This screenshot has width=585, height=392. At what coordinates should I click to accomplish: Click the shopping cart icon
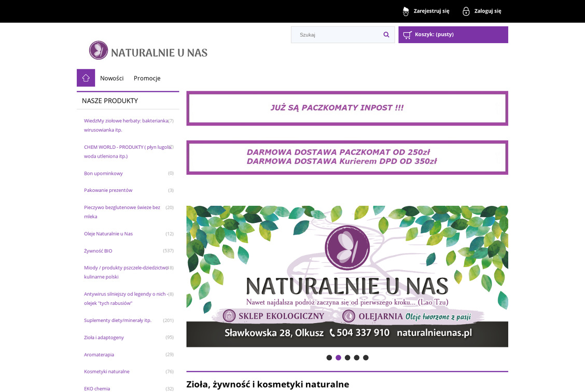(408, 35)
